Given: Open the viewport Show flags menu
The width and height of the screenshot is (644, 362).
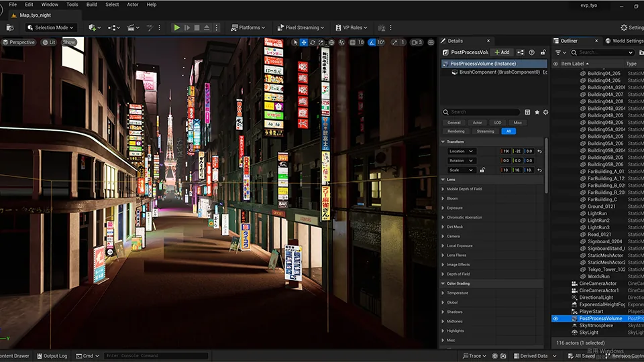Looking at the screenshot, I should [69, 42].
